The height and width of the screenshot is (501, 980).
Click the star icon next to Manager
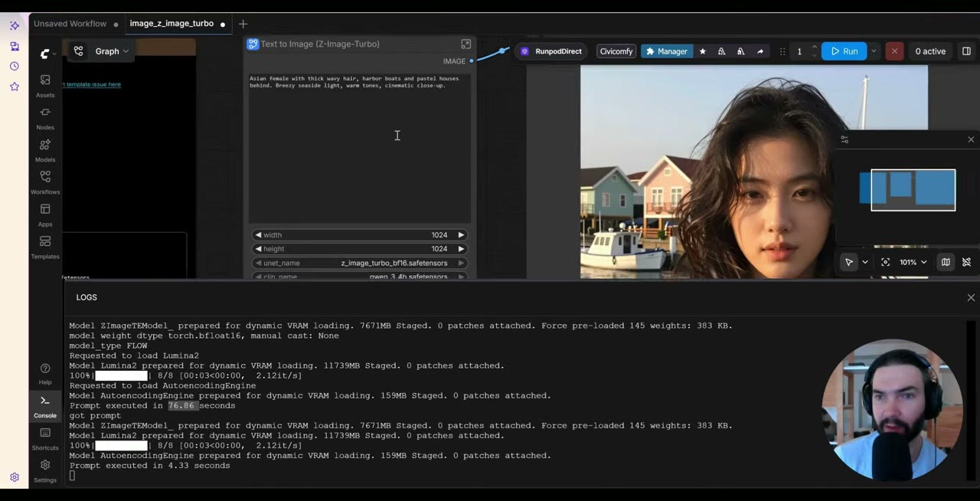[x=703, y=51]
